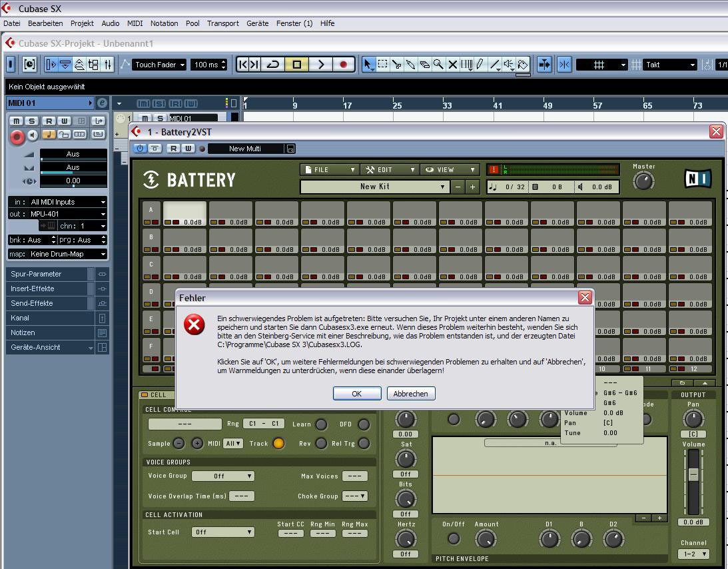Screen dimensions: 728x569
Task: Show the Inspector panel
Action: pos(51,65)
